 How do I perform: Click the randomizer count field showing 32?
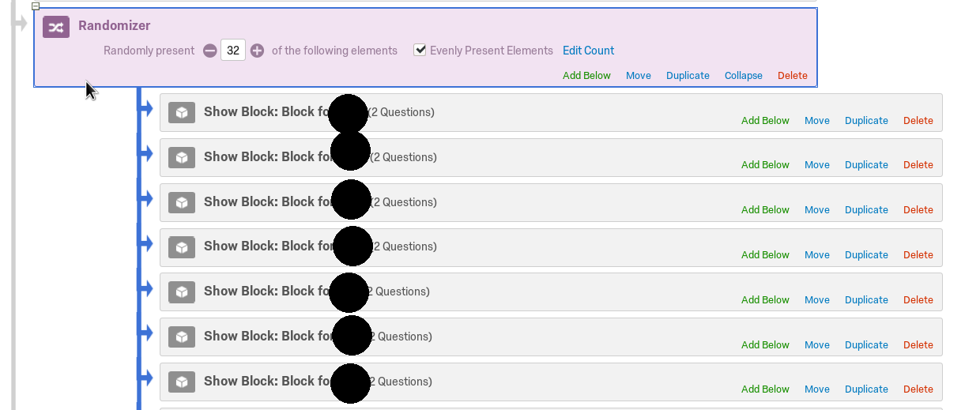233,51
